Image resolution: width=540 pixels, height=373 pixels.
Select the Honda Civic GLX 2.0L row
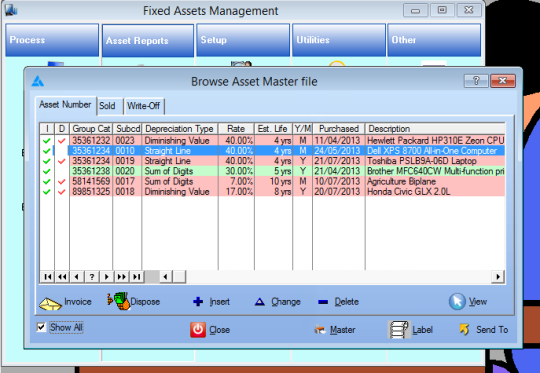pos(272,191)
